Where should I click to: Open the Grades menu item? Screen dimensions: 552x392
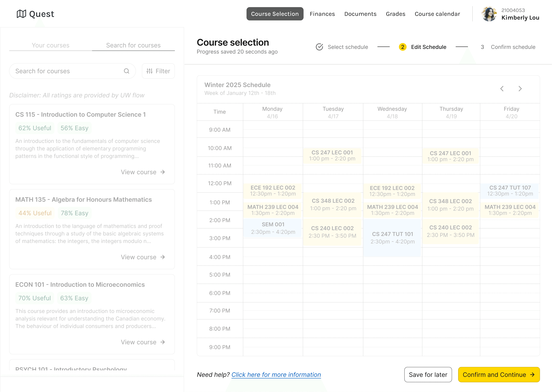point(395,14)
